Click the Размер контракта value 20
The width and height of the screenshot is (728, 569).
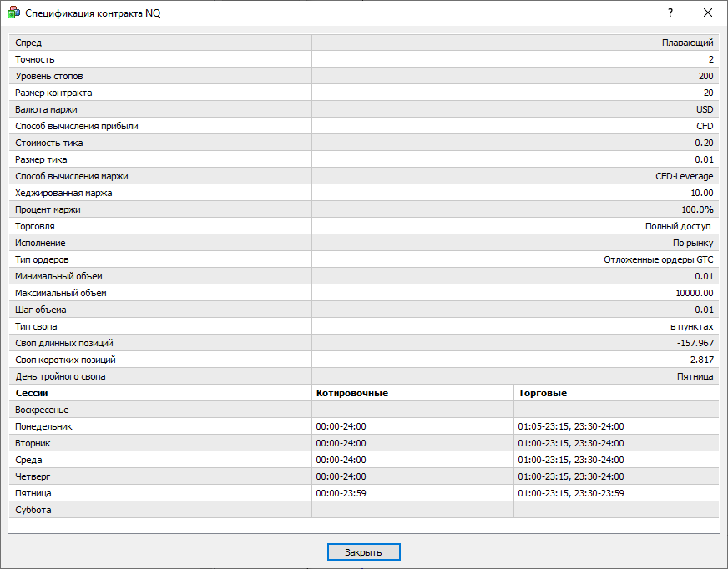707,93
